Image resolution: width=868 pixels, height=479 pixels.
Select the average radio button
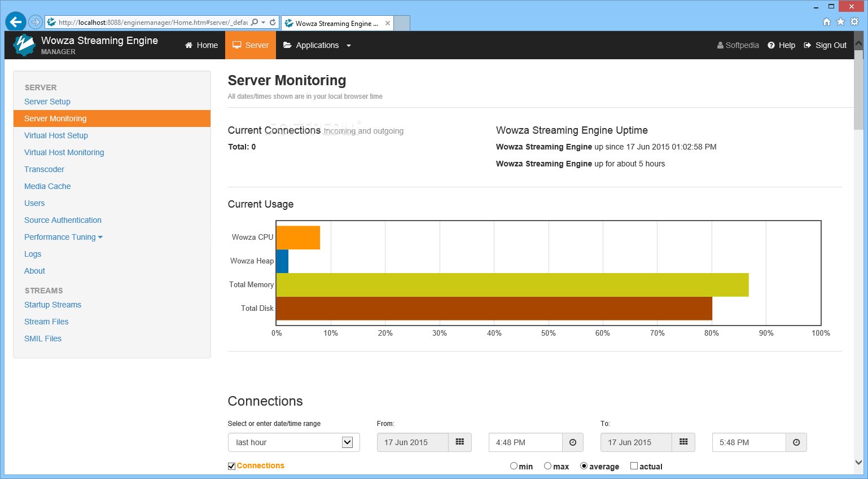[x=584, y=466]
